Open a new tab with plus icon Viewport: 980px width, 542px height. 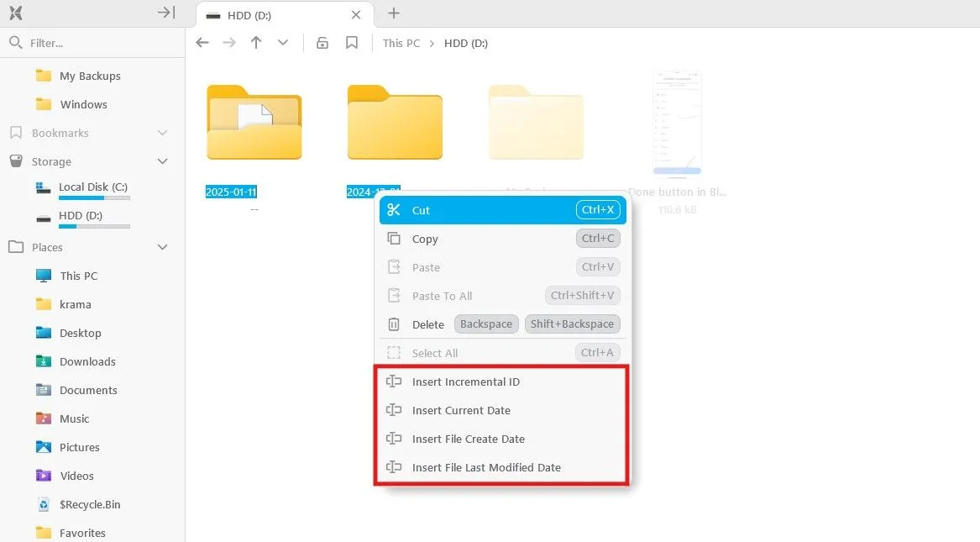tap(394, 13)
